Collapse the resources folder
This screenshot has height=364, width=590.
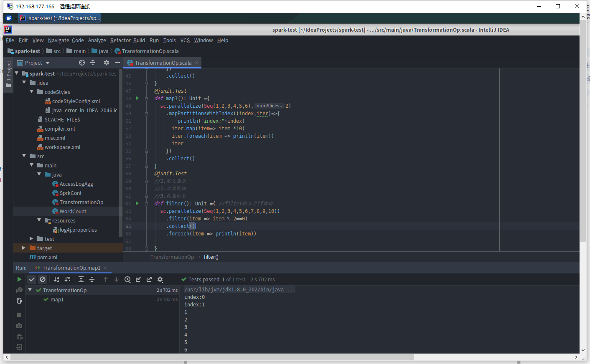[39, 220]
